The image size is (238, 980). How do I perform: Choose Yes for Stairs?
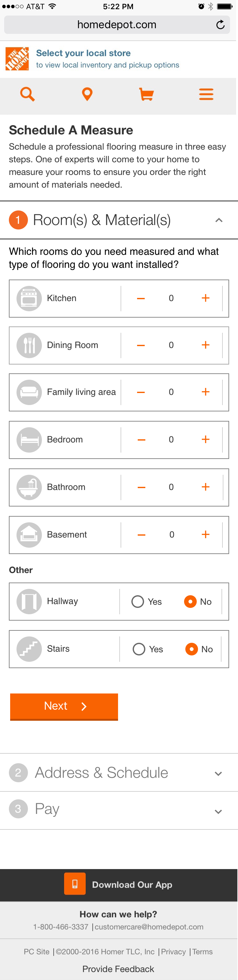(x=148, y=649)
